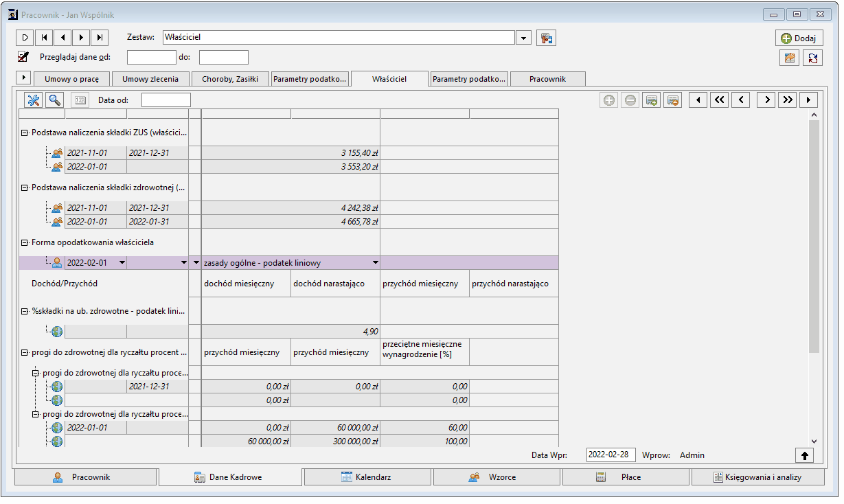Viewport: 844px width, 504px height.
Task: Open the 2022-02-01 date dropdown arrow
Action: (122, 262)
